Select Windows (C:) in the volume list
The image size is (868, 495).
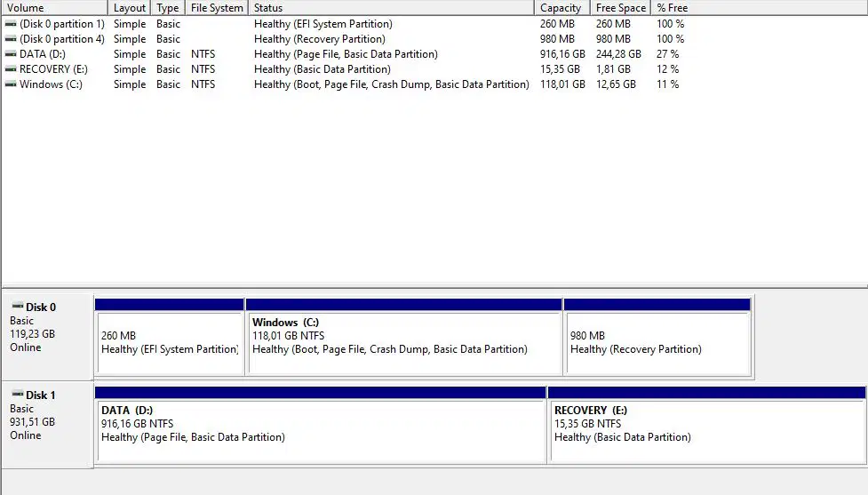point(51,84)
